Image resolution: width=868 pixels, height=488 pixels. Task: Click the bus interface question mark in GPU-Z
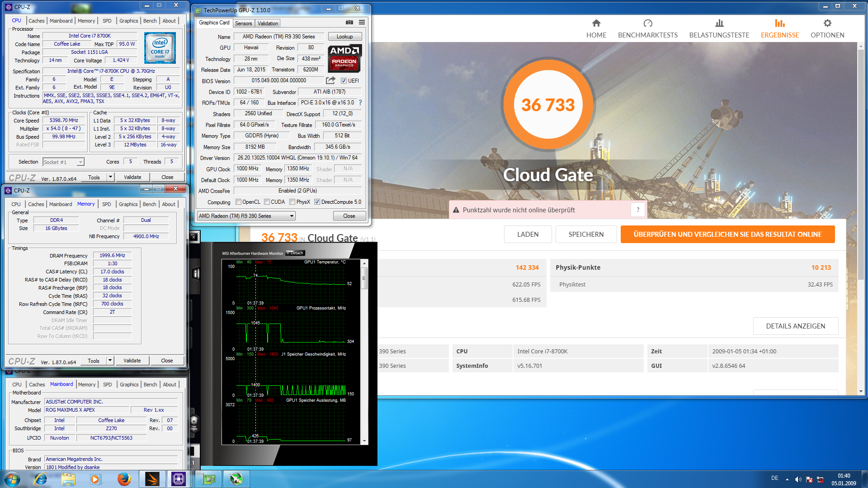(360, 103)
